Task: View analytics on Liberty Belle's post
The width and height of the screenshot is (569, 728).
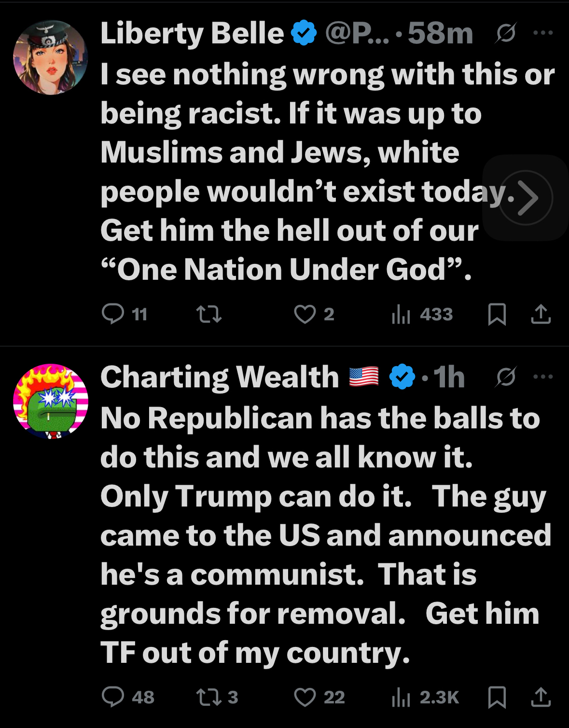Action: click(401, 315)
